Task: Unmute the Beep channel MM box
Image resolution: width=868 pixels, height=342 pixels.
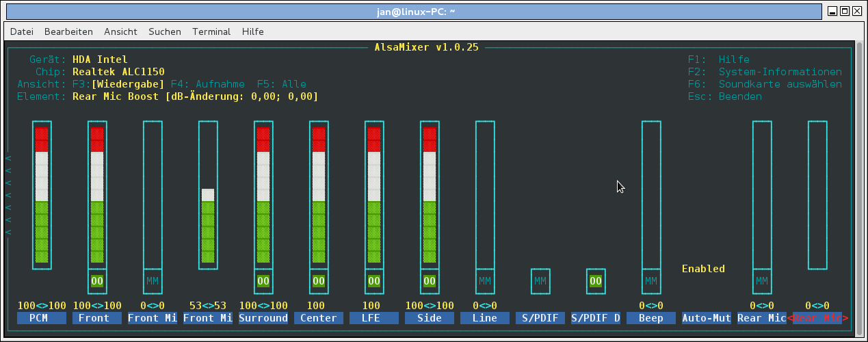Action: 651,280
